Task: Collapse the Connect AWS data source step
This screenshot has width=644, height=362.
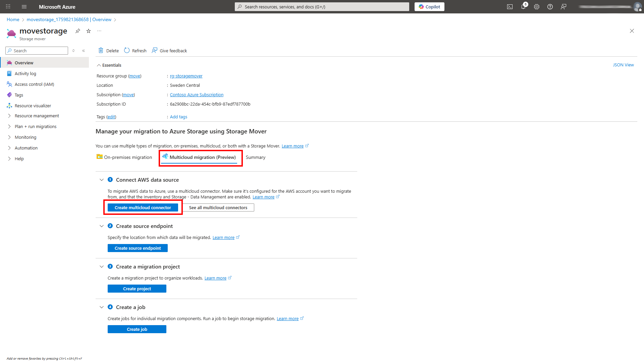Action: (102, 180)
